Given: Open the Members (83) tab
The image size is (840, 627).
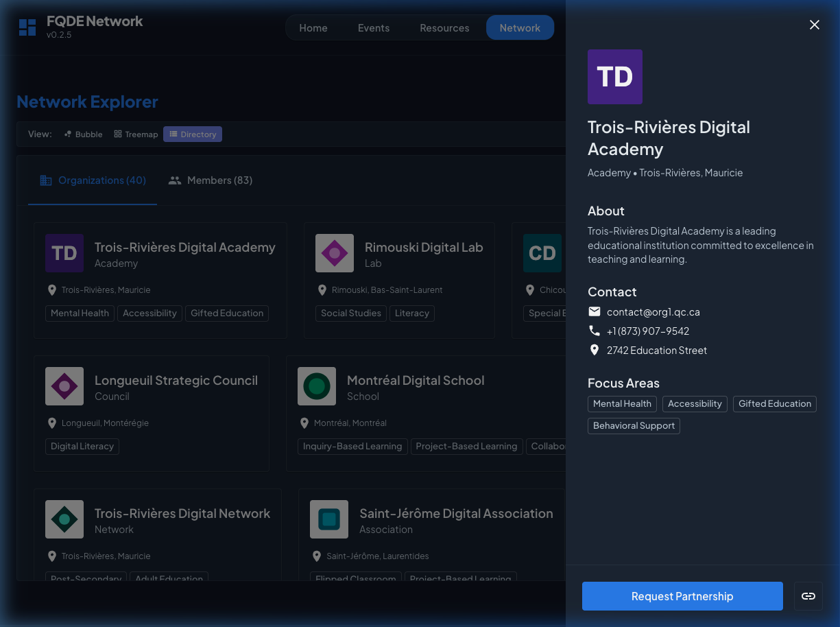Looking at the screenshot, I should pyautogui.click(x=211, y=180).
